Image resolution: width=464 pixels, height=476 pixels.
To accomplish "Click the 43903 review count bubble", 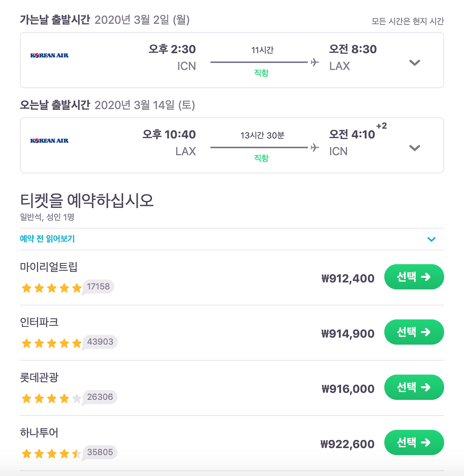I will (100, 342).
